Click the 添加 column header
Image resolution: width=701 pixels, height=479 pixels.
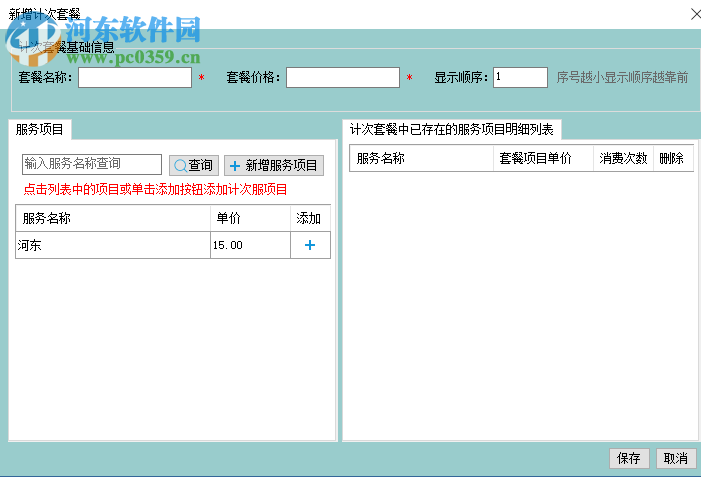[x=310, y=218]
